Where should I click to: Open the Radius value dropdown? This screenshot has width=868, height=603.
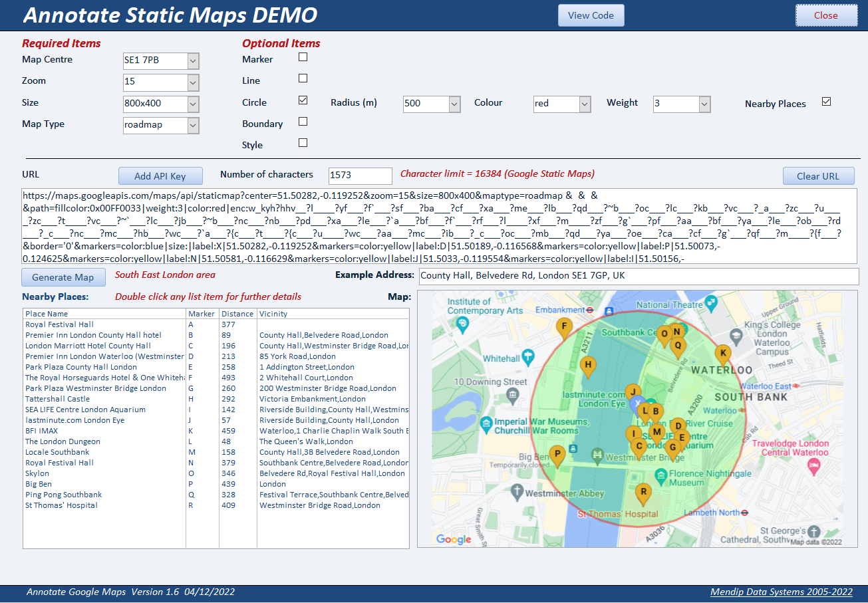point(454,104)
